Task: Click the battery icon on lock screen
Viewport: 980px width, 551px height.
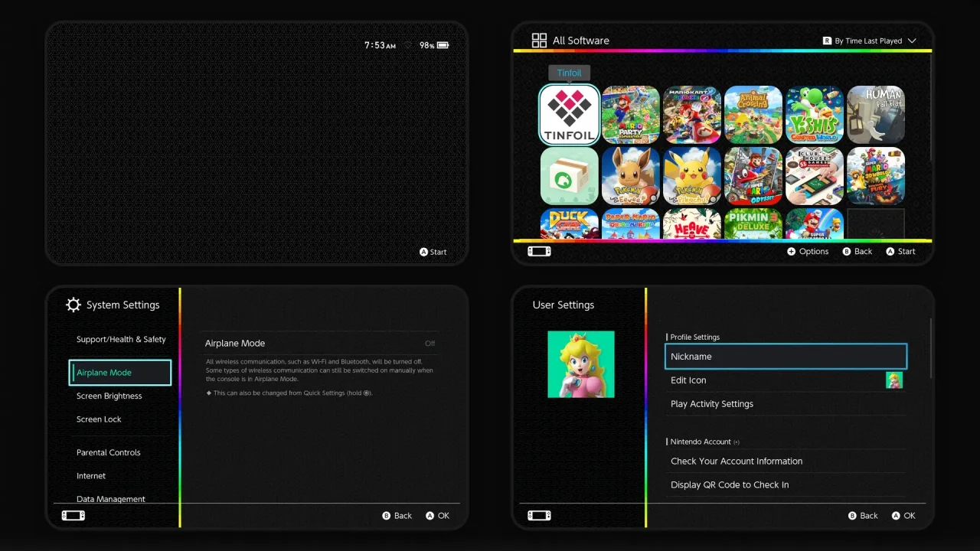Action: coord(443,46)
